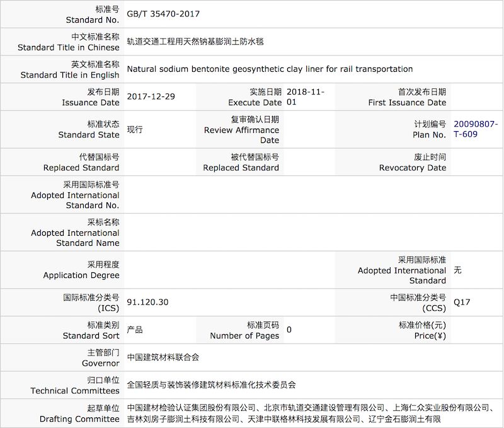Click the Drafting Committee organizations list
Screen dimensions: 504x428
pyautogui.click(x=309, y=413)
